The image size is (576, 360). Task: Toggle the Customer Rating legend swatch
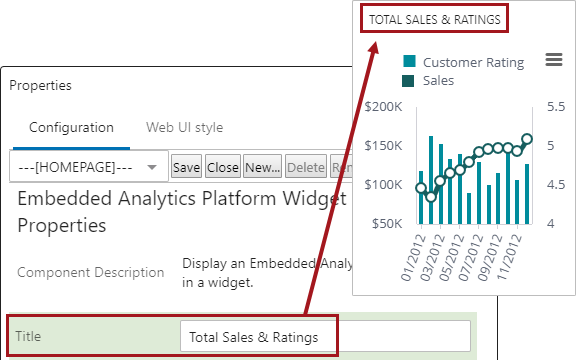[409, 61]
